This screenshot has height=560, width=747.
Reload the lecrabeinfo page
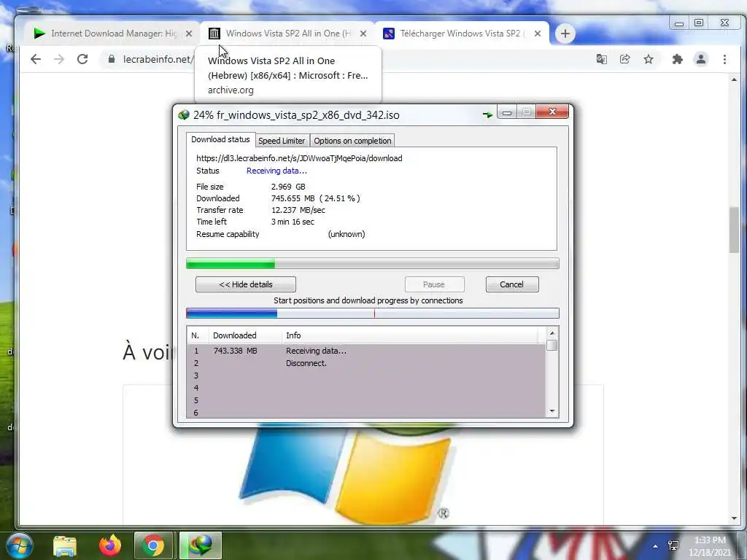pyautogui.click(x=82, y=59)
